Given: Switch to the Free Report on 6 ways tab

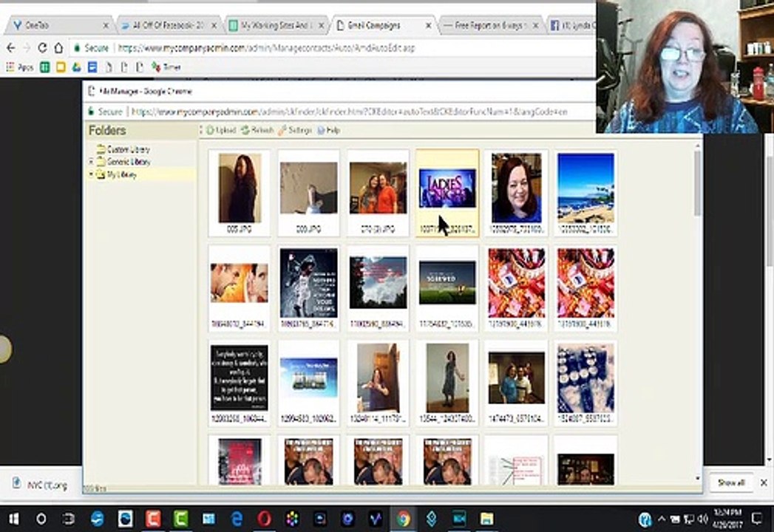Looking at the screenshot, I should [x=490, y=24].
